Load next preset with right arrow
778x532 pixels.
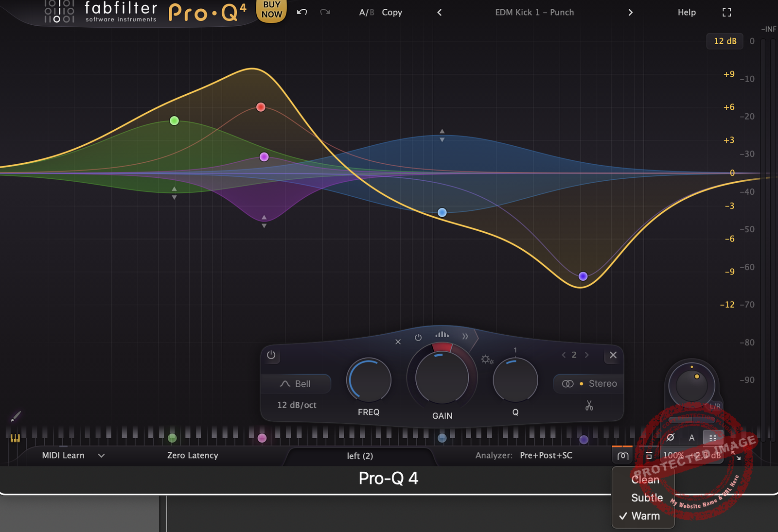point(631,13)
